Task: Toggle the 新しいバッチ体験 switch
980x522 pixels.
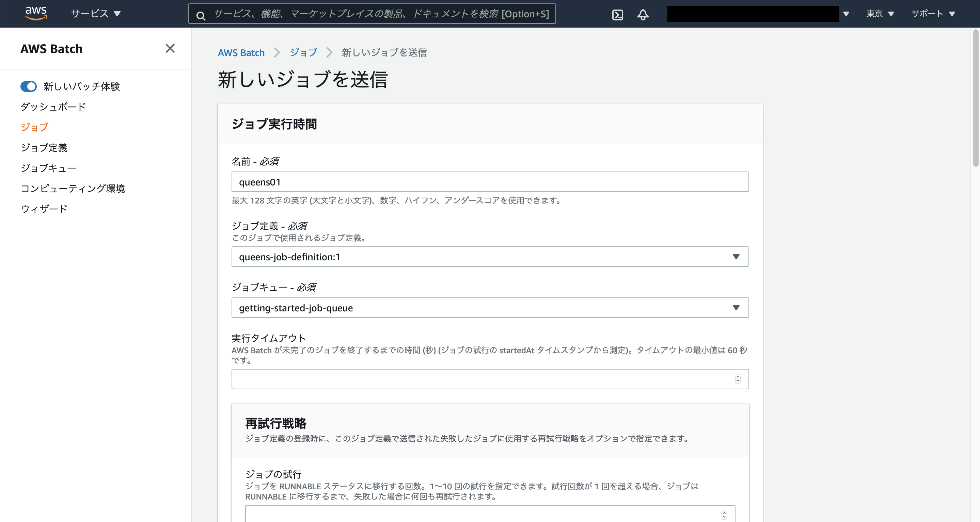Action: (29, 86)
